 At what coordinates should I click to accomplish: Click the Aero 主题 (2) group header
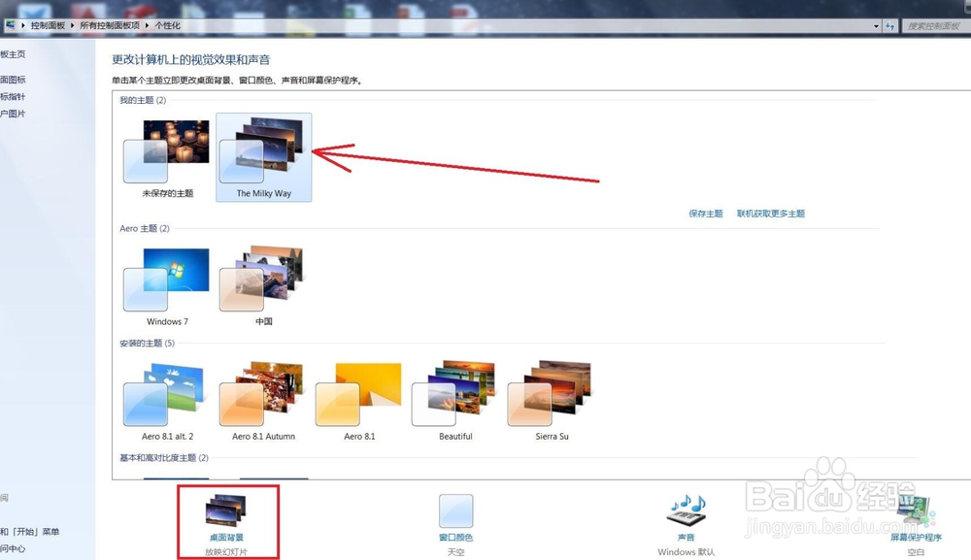click(145, 228)
